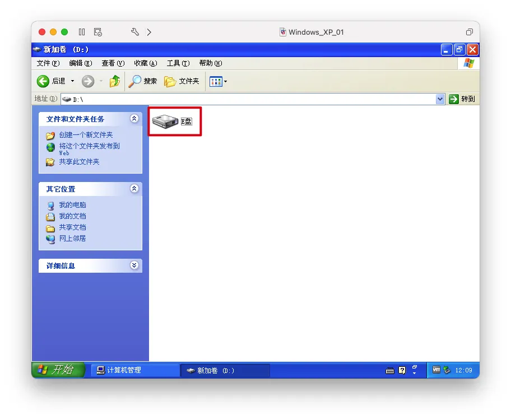Click the grey Forward arrow button
511x420 pixels.
[x=87, y=81]
